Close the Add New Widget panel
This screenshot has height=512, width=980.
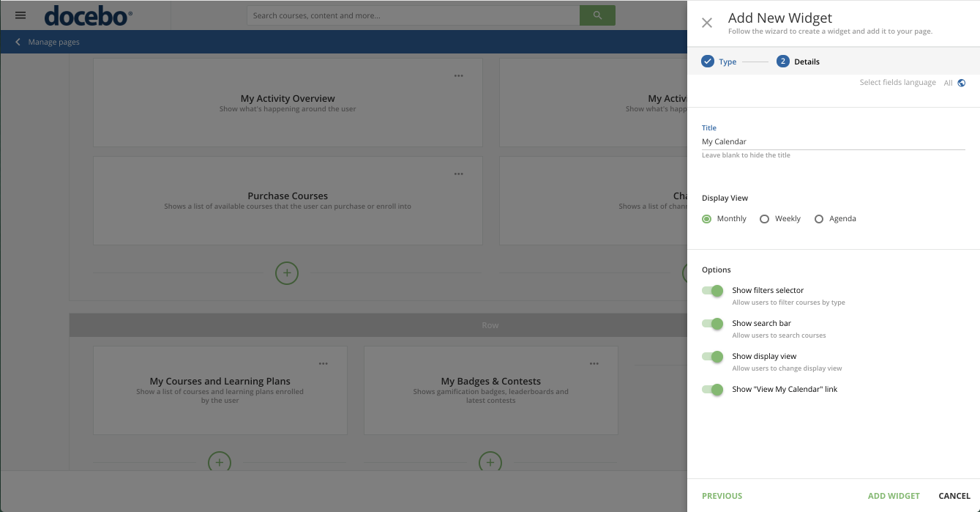click(707, 23)
